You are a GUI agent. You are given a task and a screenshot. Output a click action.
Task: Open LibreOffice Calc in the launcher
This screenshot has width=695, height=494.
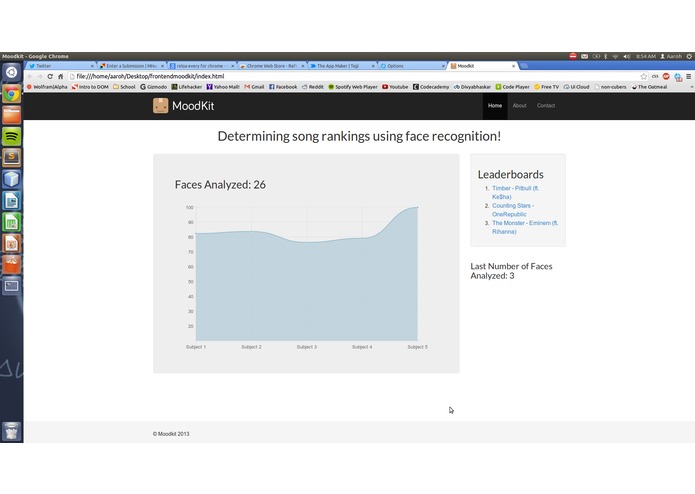[x=12, y=222]
